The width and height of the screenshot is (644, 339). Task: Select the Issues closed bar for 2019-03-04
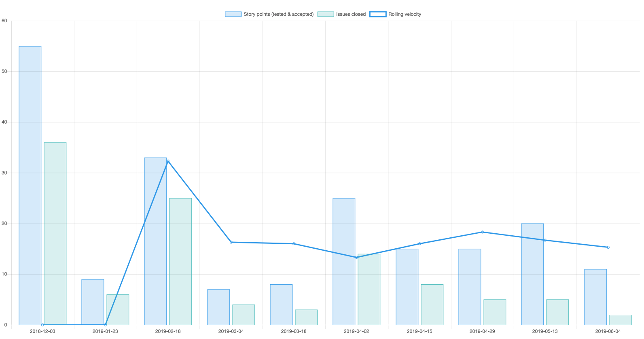tap(244, 315)
